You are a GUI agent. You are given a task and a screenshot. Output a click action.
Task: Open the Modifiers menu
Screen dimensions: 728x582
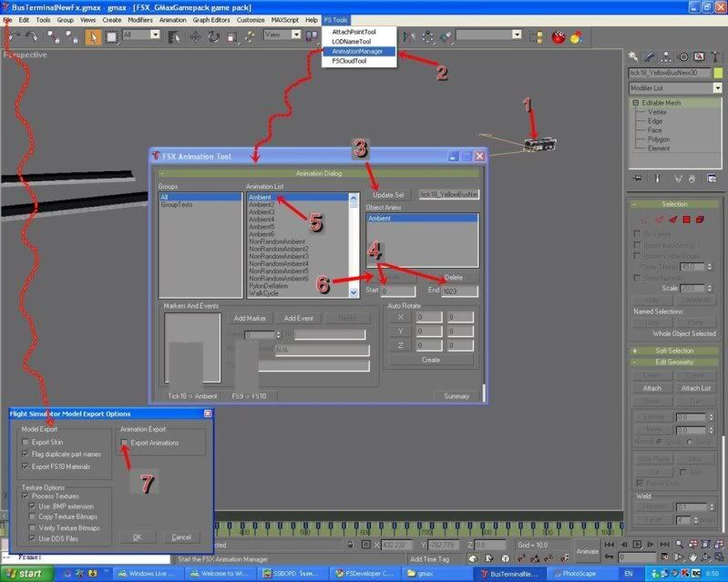pos(139,20)
